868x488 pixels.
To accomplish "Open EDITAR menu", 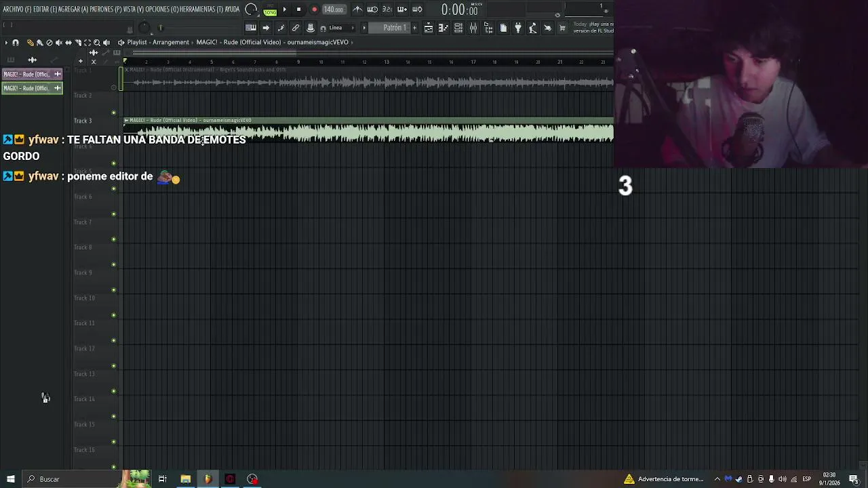I will point(45,9).
